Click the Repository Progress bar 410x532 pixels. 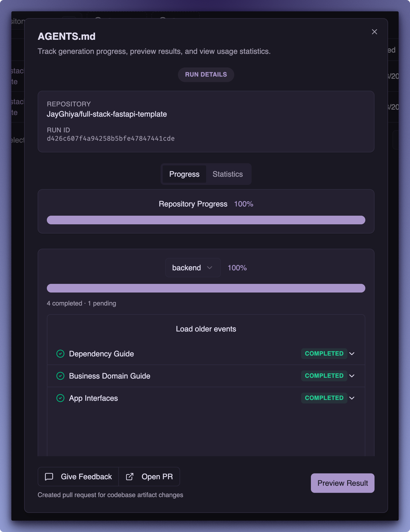point(206,220)
